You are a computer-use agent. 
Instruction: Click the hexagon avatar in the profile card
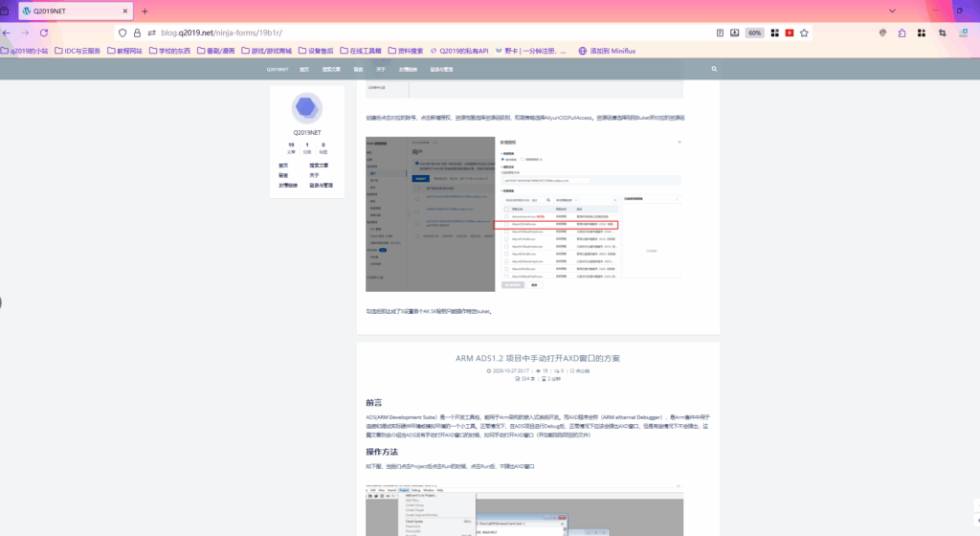(x=307, y=108)
